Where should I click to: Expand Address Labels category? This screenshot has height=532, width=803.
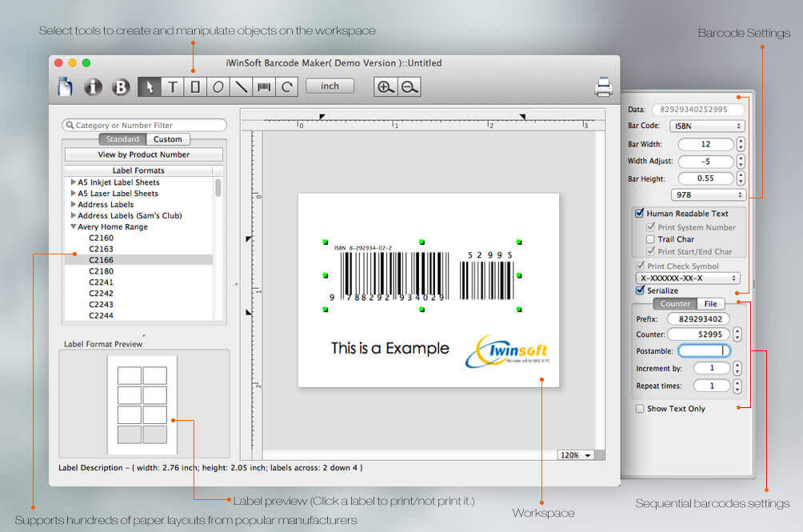(x=74, y=204)
